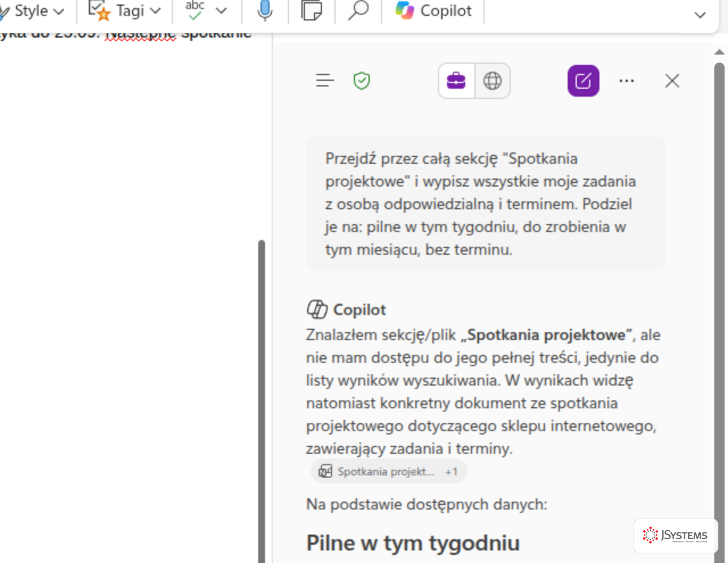The width and height of the screenshot is (728, 563).
Task: Open the Copilot more options menu
Action: 627,81
